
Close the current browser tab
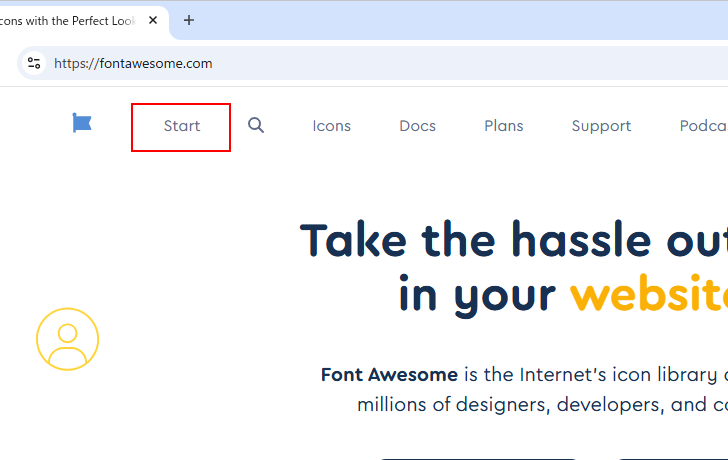click(x=153, y=20)
